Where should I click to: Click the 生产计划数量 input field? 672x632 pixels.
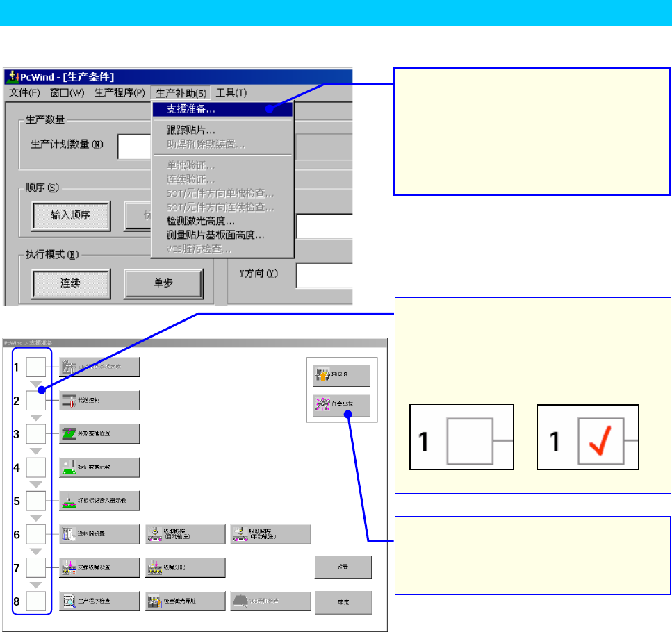click(135, 147)
